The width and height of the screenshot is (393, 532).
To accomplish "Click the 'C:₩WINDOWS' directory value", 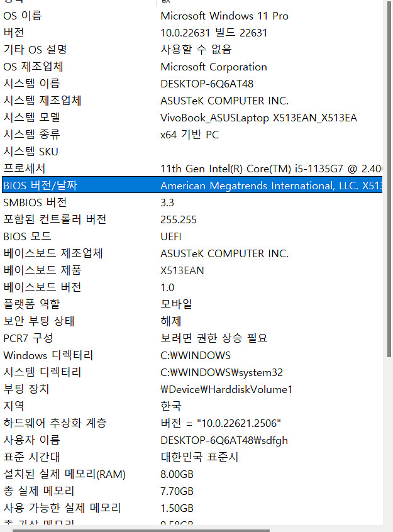I will [x=196, y=355].
